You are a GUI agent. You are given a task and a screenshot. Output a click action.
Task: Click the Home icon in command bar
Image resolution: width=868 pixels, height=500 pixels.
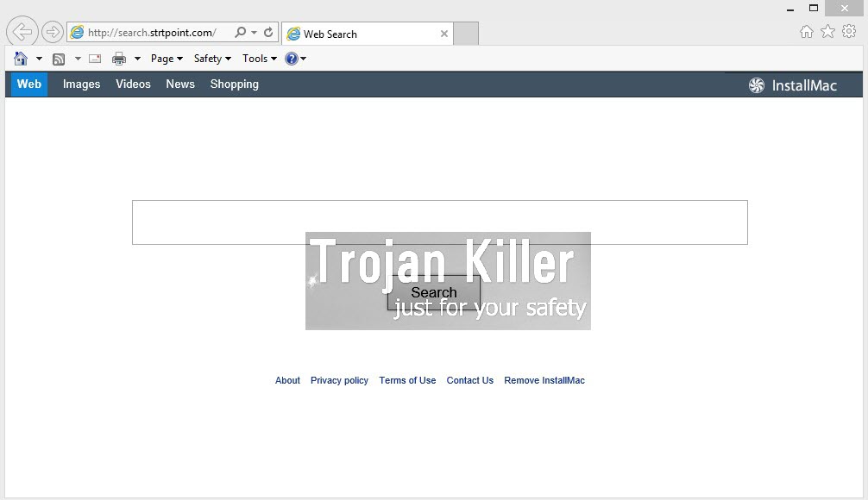click(21, 59)
